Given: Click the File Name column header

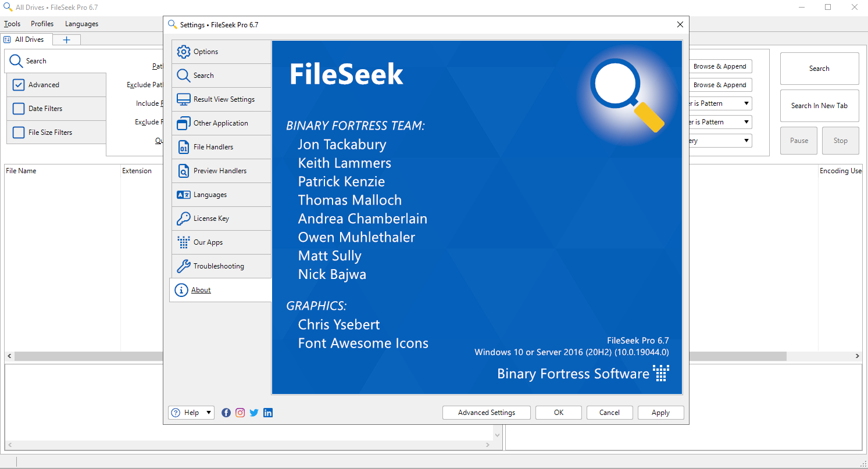Looking at the screenshot, I should pos(62,171).
